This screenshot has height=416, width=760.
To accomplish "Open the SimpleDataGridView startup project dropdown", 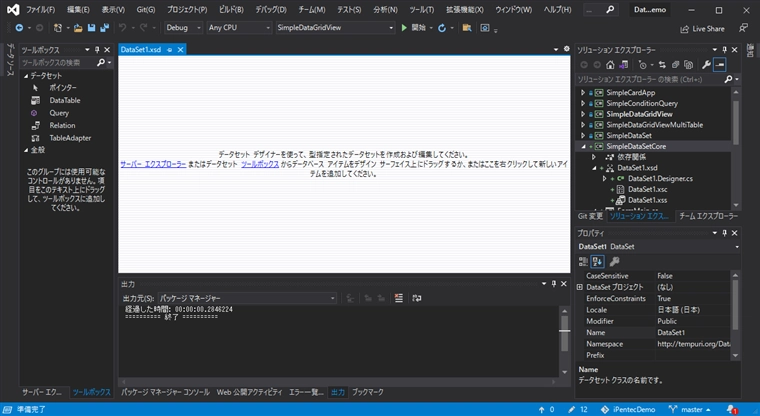I will pos(335,28).
